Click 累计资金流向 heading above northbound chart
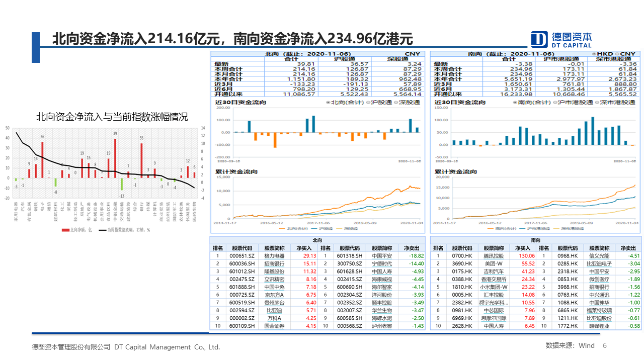 [x=236, y=172]
